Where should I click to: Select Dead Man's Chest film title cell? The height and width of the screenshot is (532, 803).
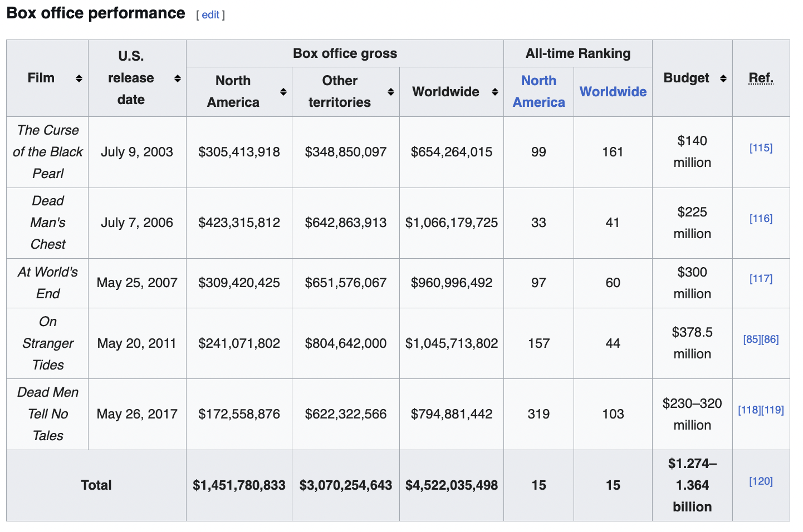point(48,223)
